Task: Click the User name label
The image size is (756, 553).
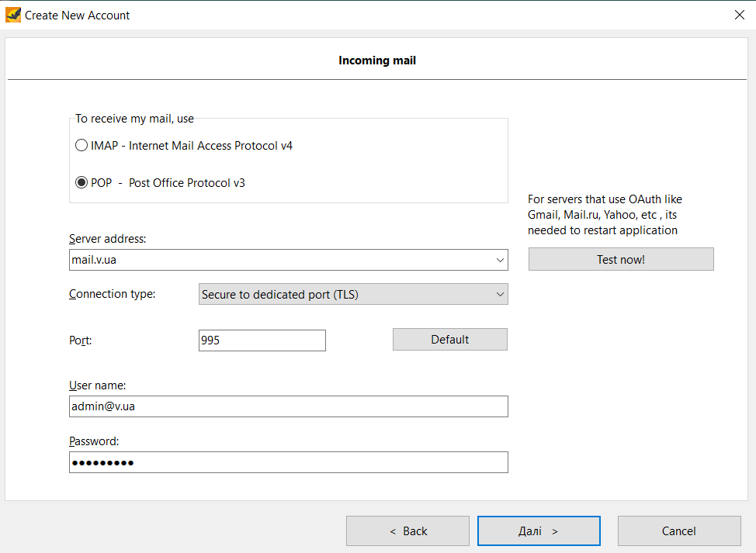Action: coord(97,385)
